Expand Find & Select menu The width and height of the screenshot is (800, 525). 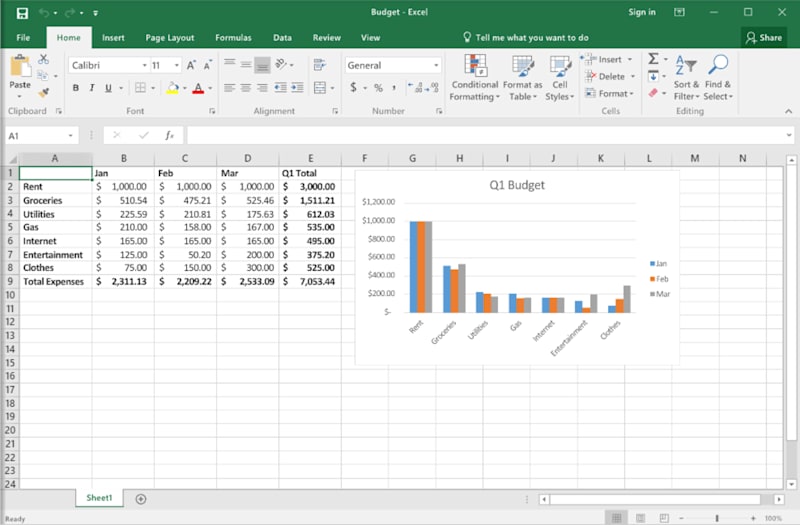click(x=718, y=78)
